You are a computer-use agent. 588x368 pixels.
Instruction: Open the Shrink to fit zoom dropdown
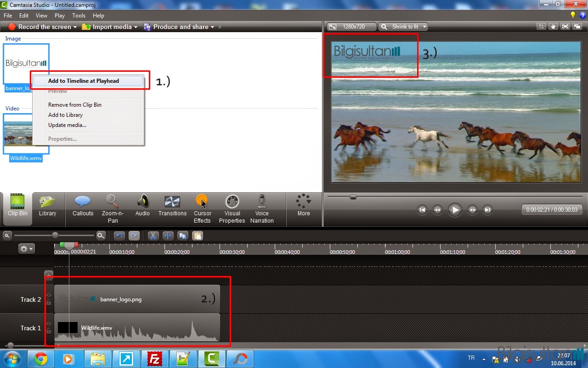click(x=403, y=27)
